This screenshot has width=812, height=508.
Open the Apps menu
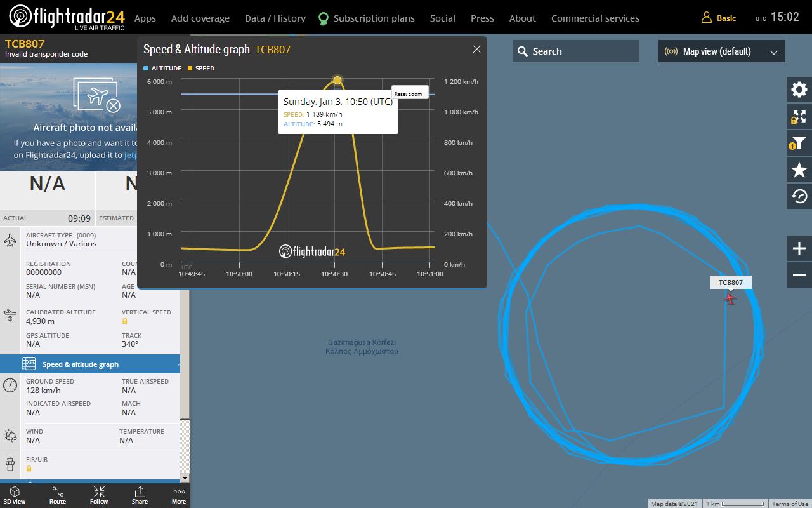point(145,18)
